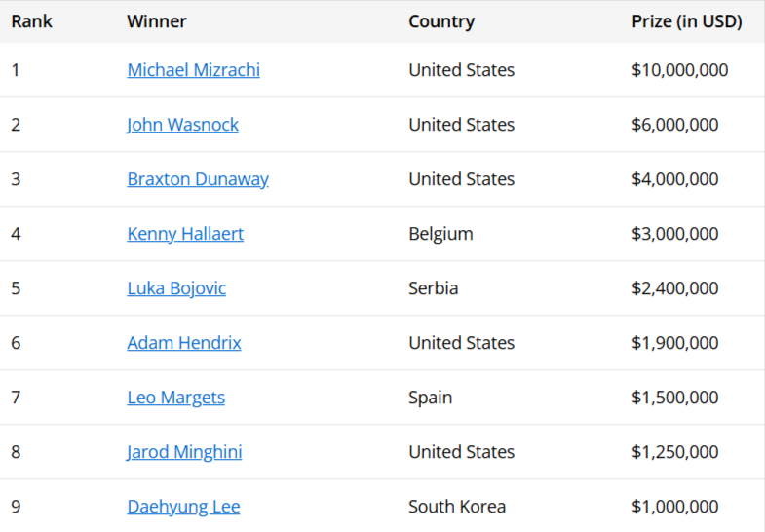This screenshot has width=765, height=532.
Task: Select the Luka Bojovic link
Action: 176,288
